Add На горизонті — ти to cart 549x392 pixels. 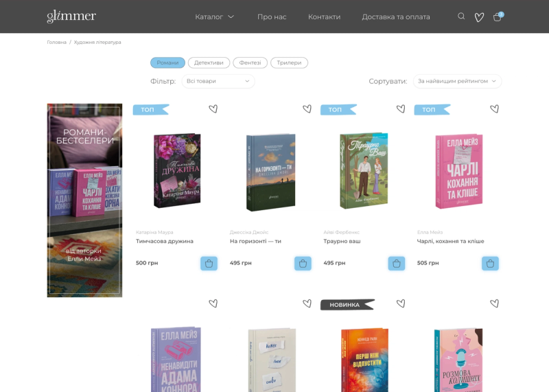coord(303,264)
